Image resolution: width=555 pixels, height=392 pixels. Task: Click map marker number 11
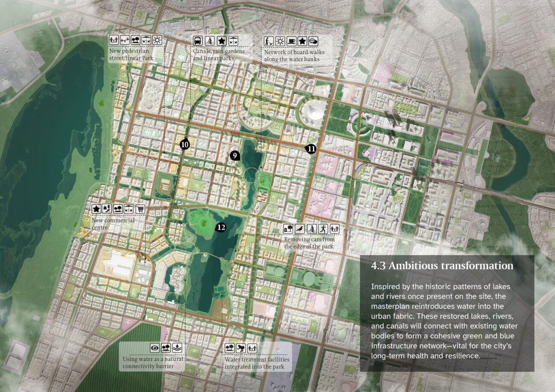pyautogui.click(x=311, y=149)
